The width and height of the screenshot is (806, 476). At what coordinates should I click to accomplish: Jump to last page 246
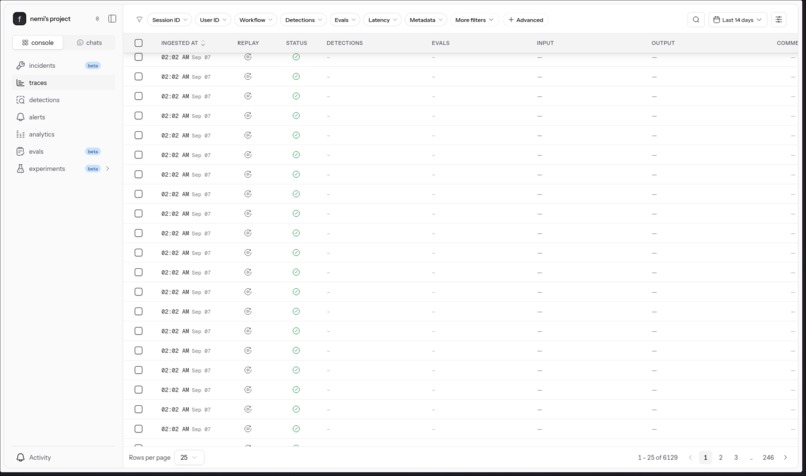pyautogui.click(x=768, y=457)
